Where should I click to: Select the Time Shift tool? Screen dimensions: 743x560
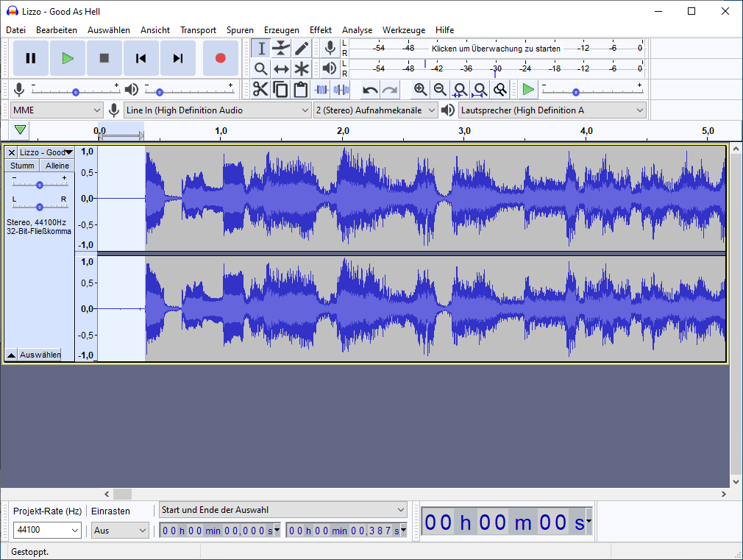(281, 69)
